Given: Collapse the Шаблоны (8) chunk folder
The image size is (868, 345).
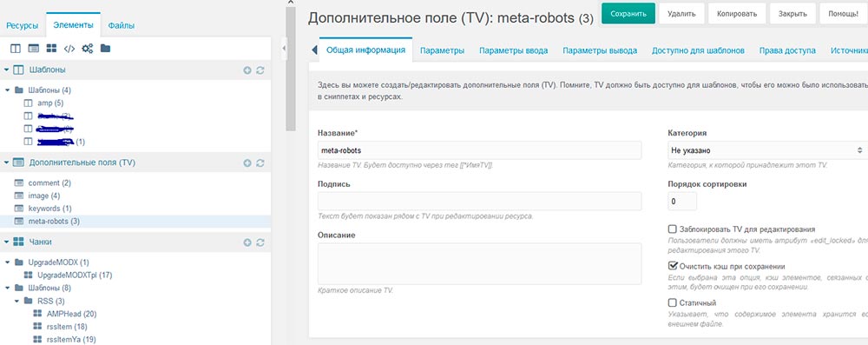Looking at the screenshot, I should coord(7,288).
